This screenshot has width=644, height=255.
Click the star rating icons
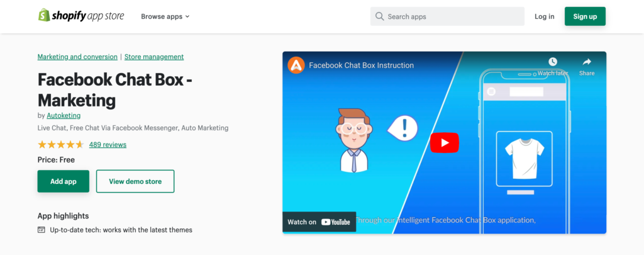(61, 144)
